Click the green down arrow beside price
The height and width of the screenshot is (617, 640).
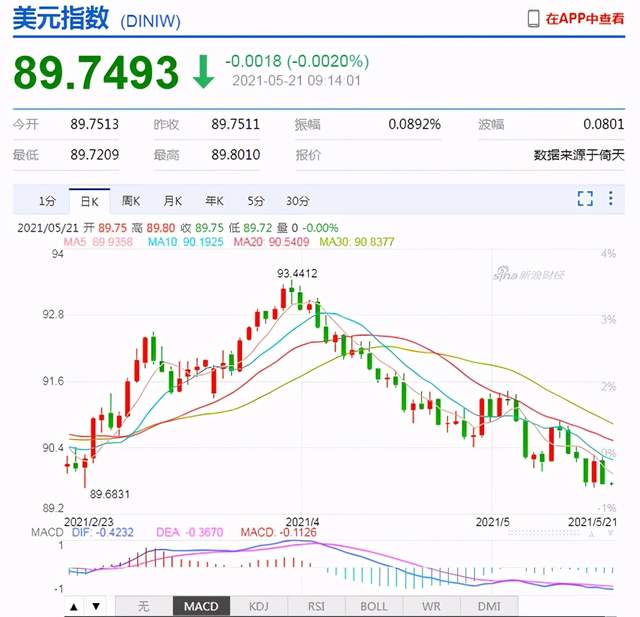(203, 71)
